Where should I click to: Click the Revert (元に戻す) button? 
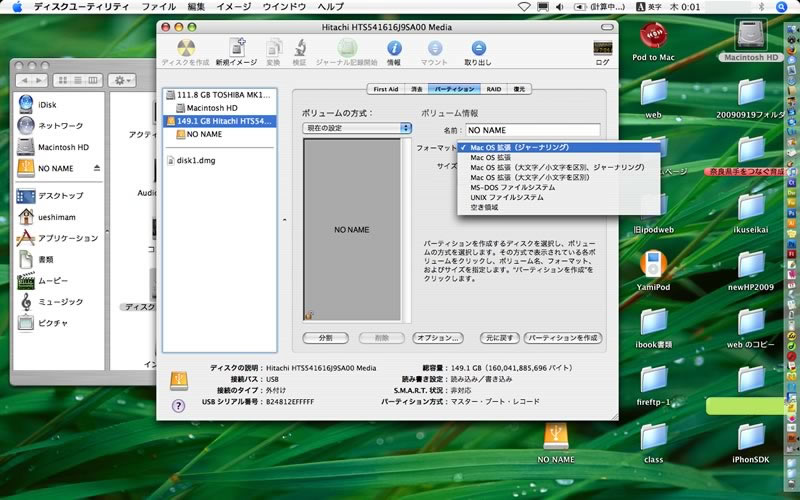click(x=499, y=338)
